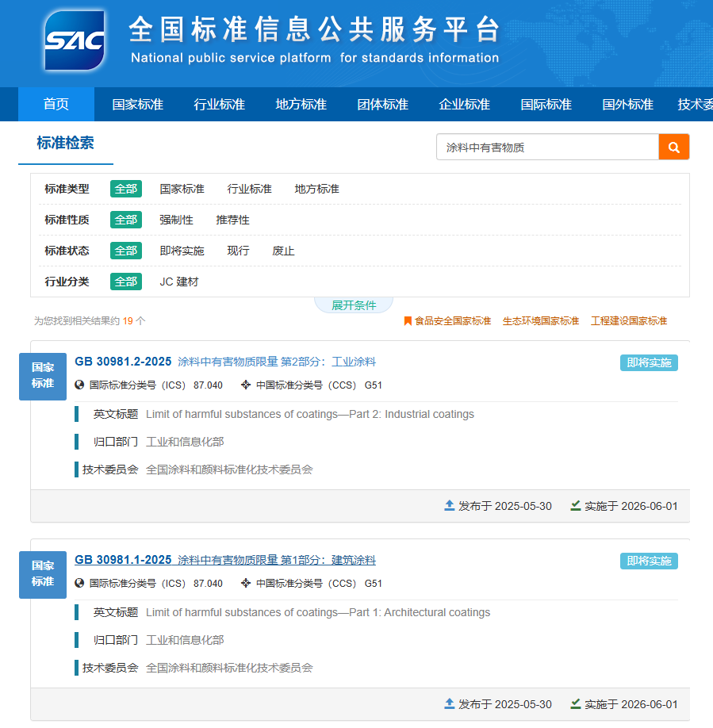Click the search field containing 涂料中有害物质
The image size is (713, 728).
click(547, 147)
